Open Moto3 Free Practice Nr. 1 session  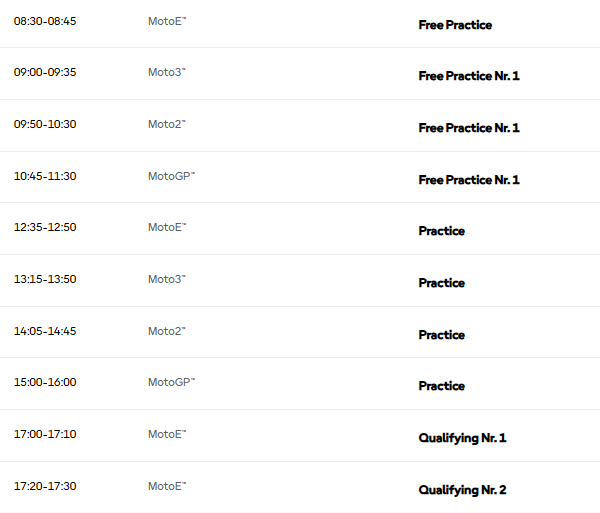coord(300,74)
